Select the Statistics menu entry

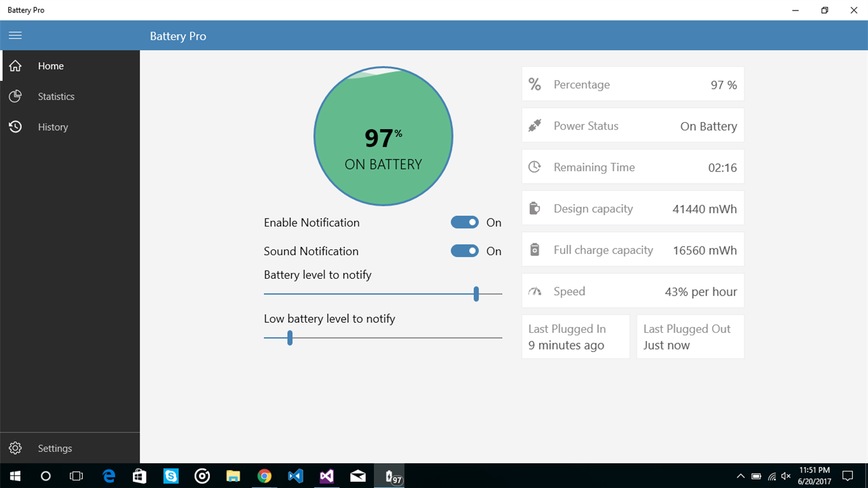click(56, 96)
